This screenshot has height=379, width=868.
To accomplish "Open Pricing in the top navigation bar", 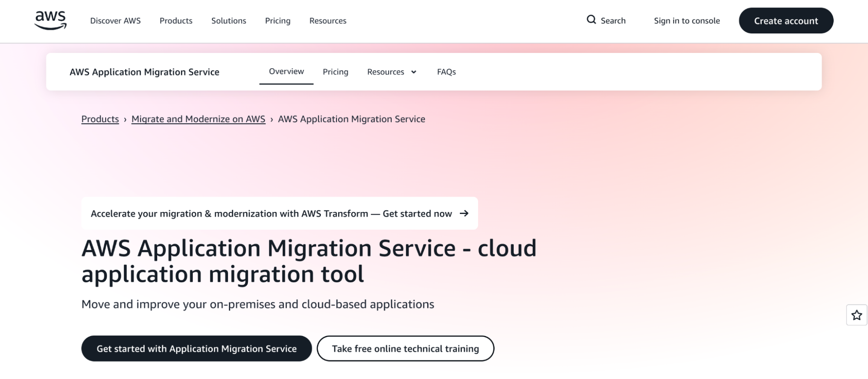I will [277, 21].
